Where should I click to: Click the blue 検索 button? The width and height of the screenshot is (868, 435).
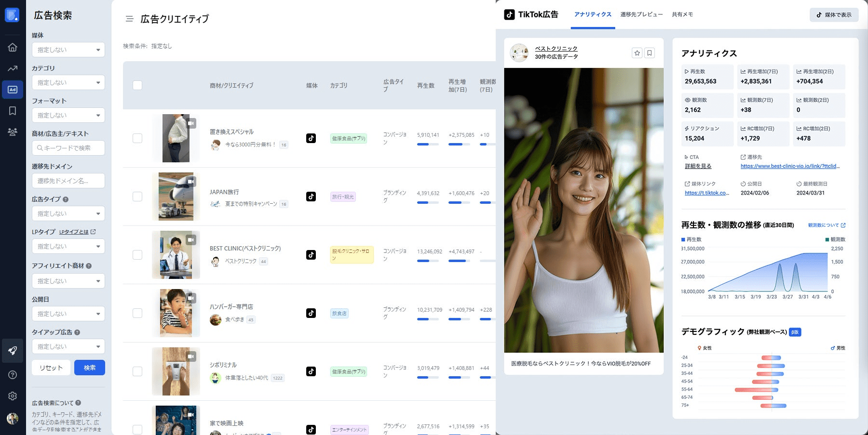pyautogui.click(x=90, y=368)
